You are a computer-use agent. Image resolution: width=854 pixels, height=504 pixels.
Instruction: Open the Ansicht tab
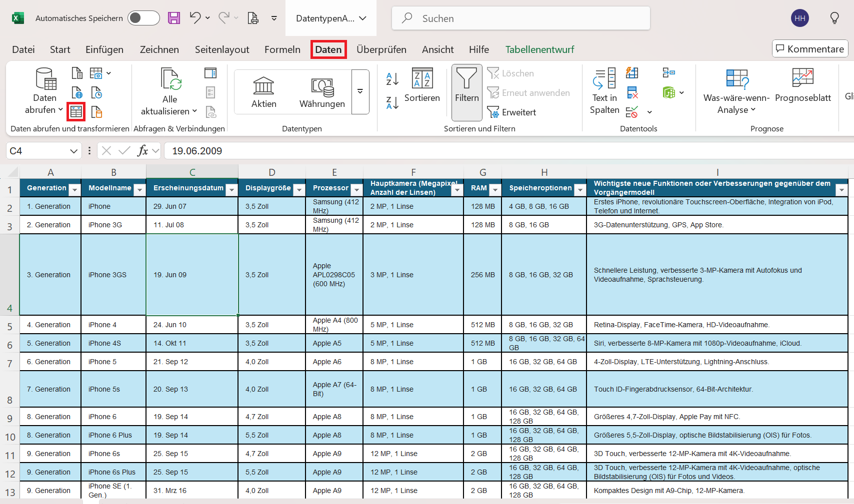point(437,49)
